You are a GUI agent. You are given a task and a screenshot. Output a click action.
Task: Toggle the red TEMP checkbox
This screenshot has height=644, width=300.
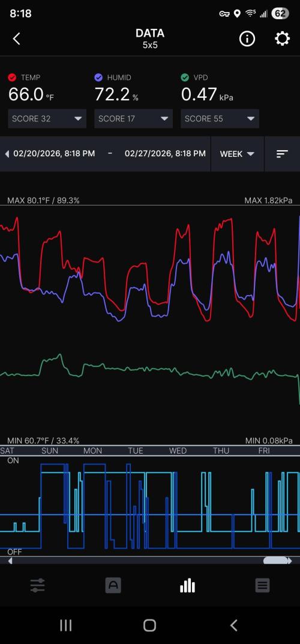(x=13, y=77)
